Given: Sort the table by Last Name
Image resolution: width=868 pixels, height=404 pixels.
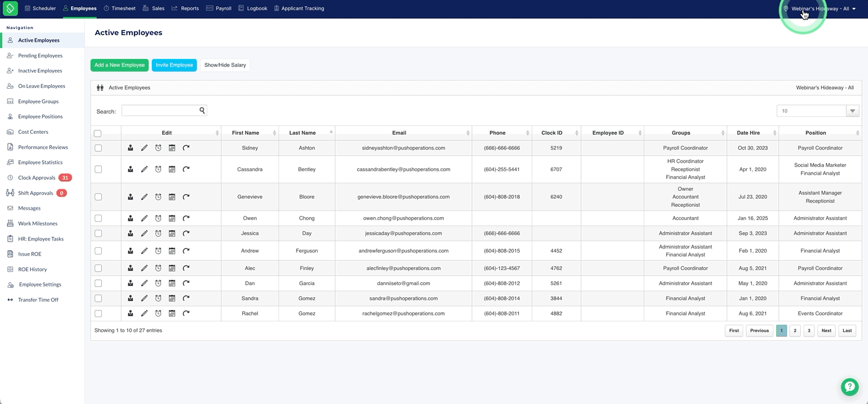Looking at the screenshot, I should (307, 133).
